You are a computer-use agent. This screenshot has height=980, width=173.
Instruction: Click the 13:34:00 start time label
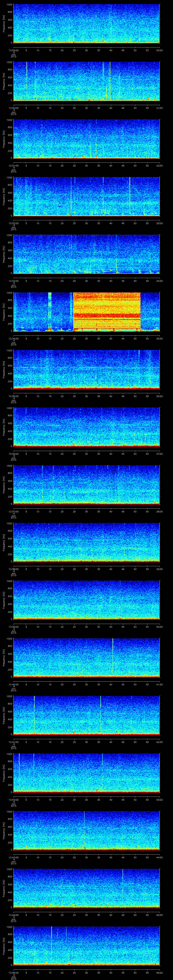pos(13,339)
